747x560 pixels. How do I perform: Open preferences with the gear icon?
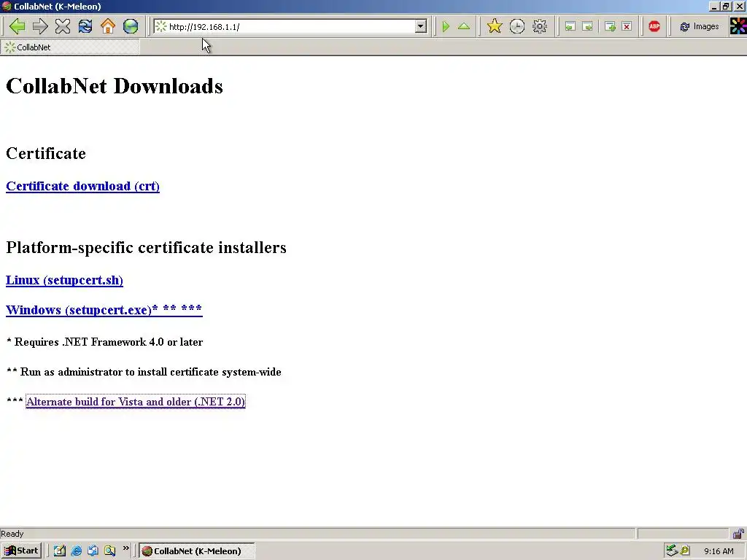point(540,26)
